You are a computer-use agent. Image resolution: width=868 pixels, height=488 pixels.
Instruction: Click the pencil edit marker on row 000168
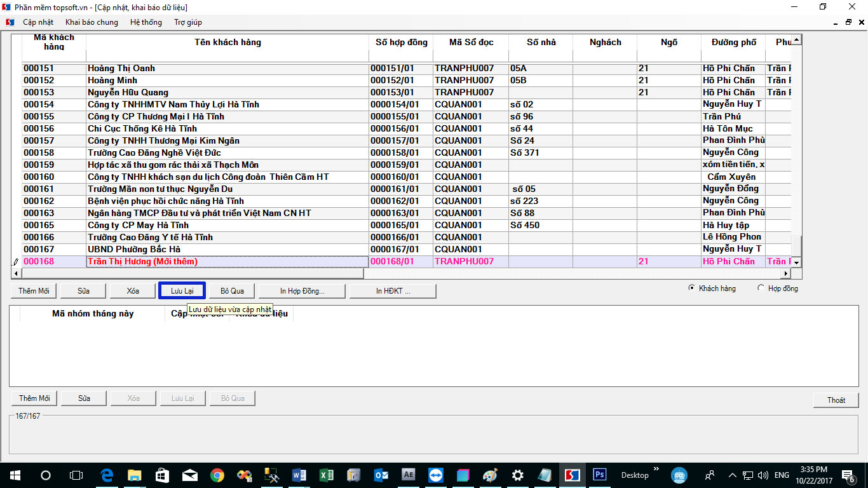coord(16,262)
